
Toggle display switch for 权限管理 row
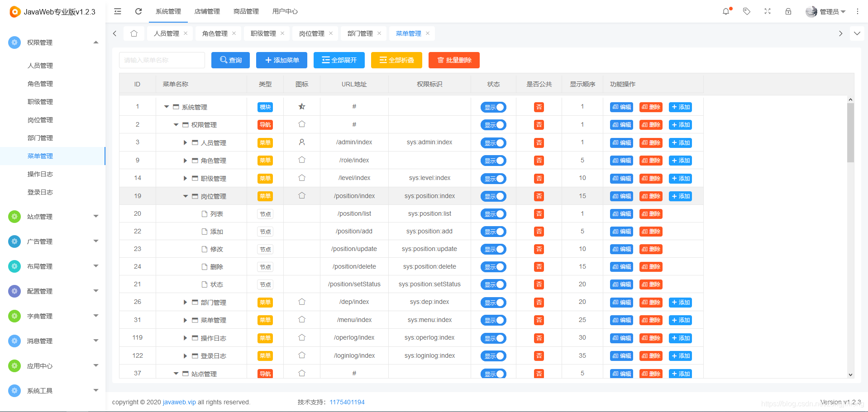click(x=493, y=125)
